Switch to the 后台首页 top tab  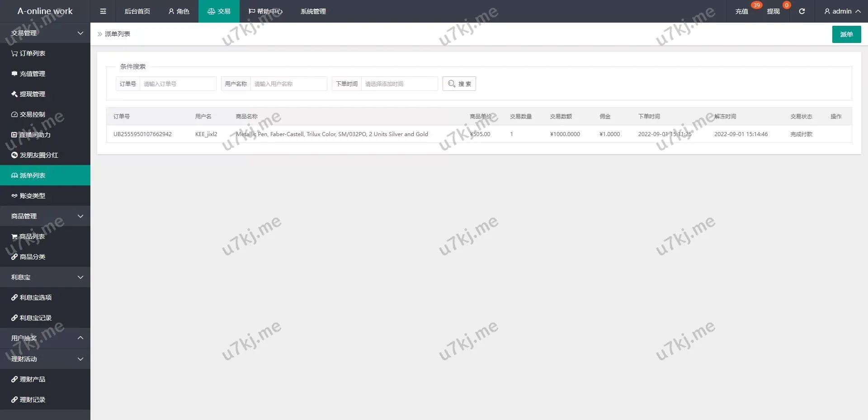pos(137,11)
